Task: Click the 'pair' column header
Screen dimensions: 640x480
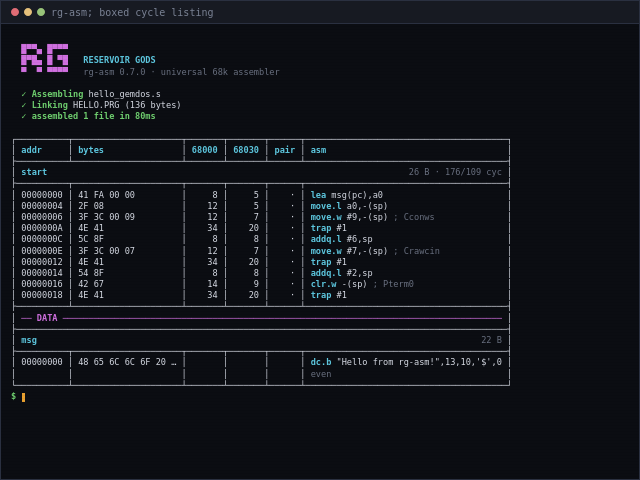Action: [x=284, y=150]
